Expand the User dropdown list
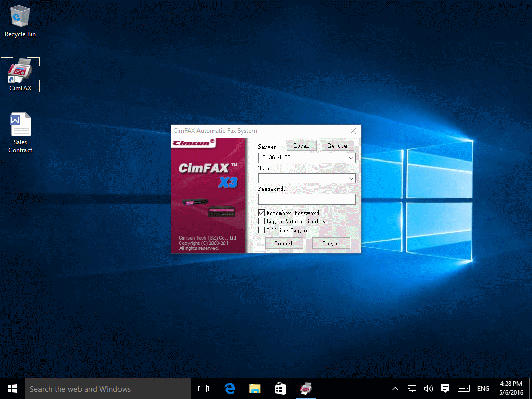 tap(351, 179)
